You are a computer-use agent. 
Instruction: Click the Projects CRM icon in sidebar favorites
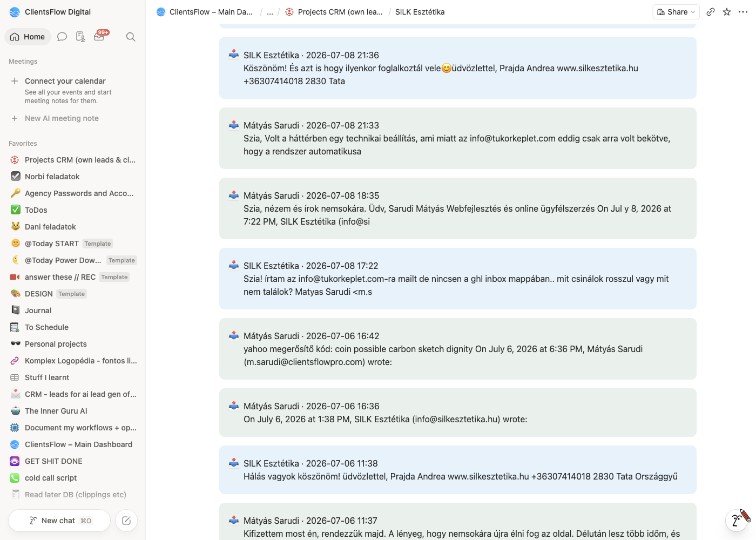pos(15,160)
